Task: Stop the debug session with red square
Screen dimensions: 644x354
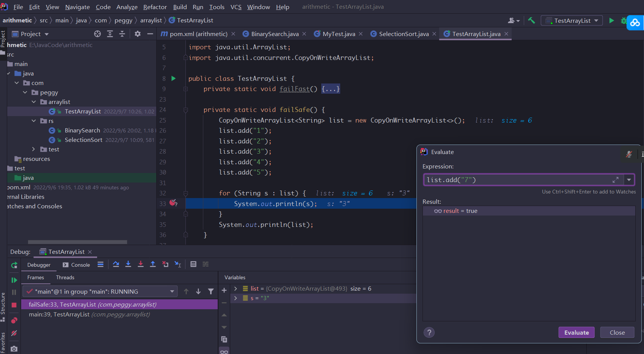Action: [14, 305]
